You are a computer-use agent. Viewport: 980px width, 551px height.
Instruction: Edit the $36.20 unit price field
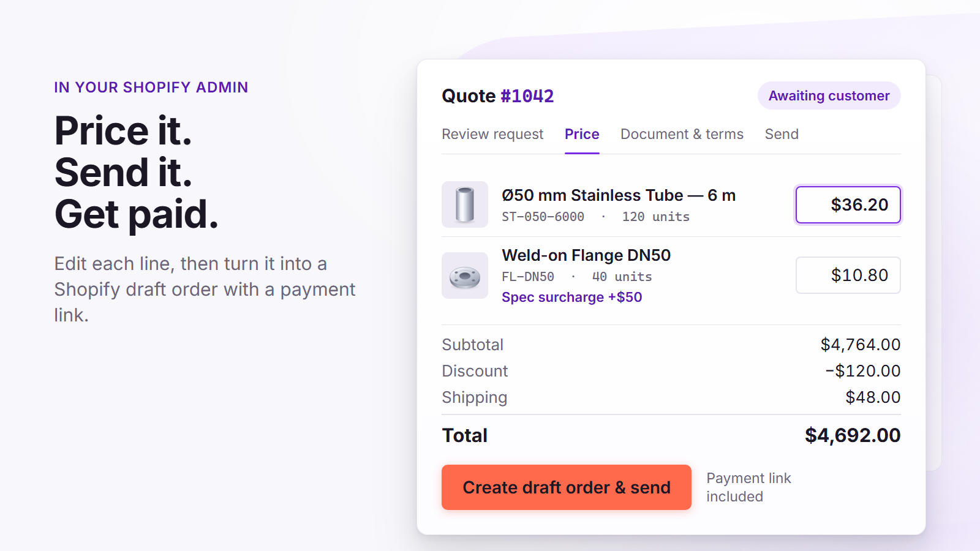click(848, 204)
